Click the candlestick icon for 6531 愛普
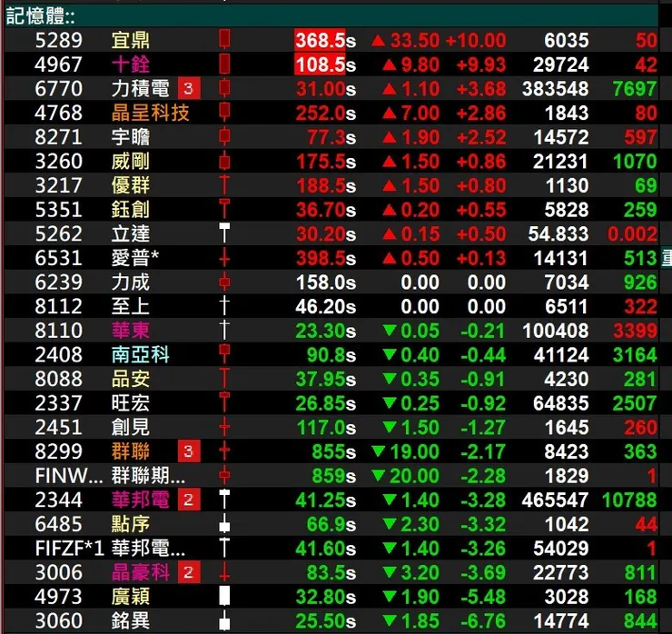 point(224,257)
